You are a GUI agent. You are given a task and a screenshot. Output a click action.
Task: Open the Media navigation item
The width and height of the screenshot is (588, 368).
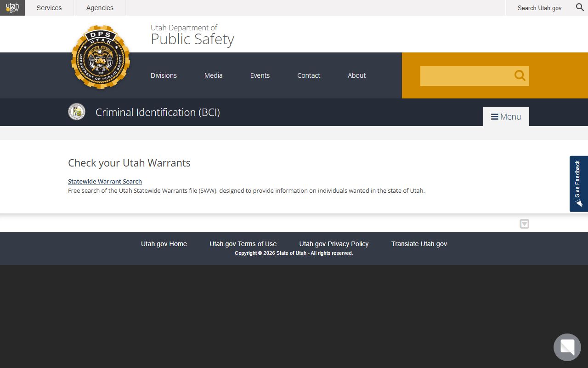(x=213, y=75)
